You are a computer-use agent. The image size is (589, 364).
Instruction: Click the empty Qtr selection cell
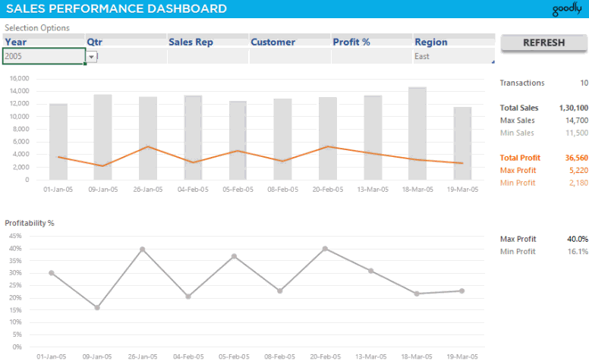point(126,56)
